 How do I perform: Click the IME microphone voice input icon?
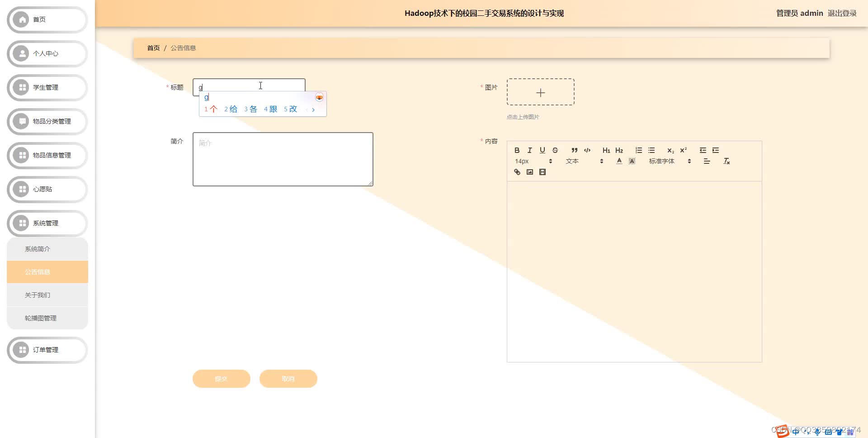[817, 432]
